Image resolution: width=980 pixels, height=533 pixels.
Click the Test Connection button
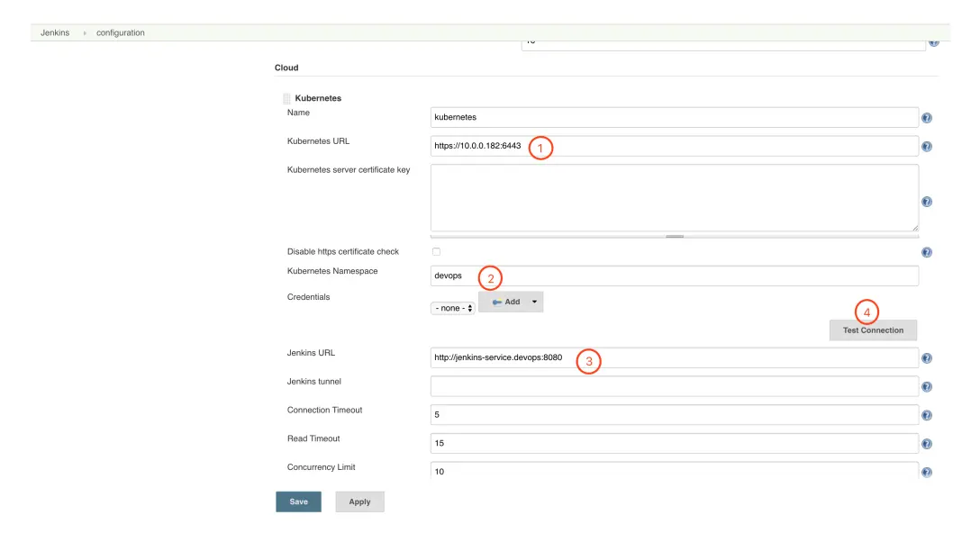pos(873,330)
